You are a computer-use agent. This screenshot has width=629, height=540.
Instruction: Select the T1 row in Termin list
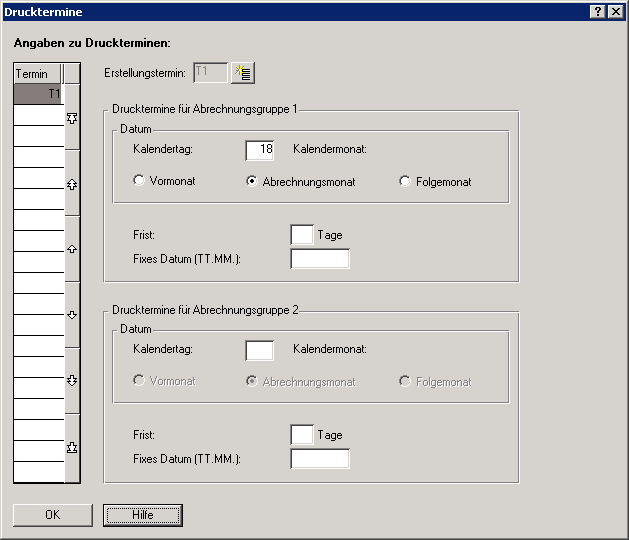39,94
